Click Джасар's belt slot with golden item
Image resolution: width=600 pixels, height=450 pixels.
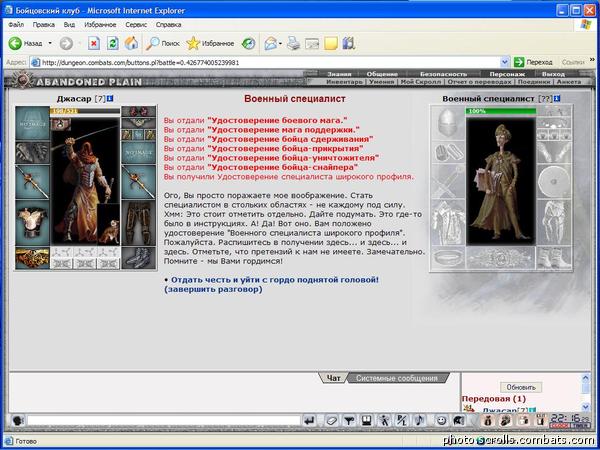point(32,258)
